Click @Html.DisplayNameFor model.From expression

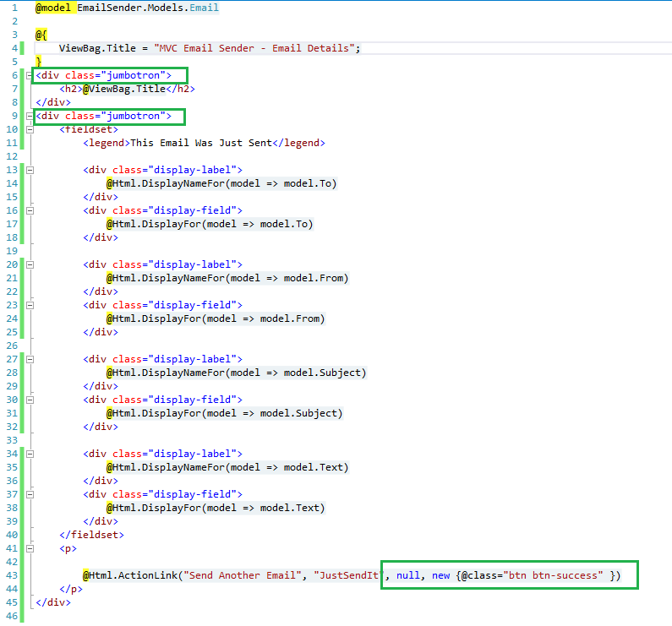227,278
